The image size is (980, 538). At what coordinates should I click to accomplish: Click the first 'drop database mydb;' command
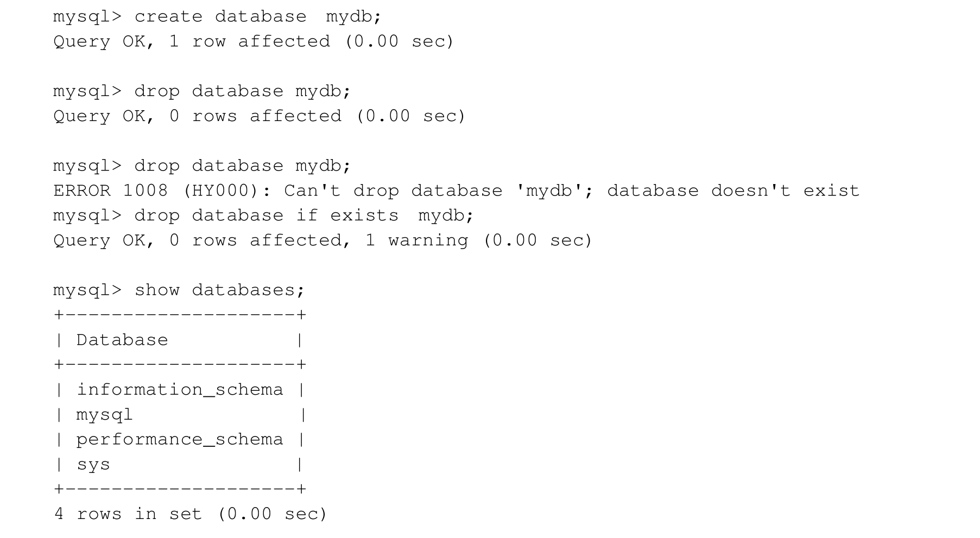click(202, 91)
